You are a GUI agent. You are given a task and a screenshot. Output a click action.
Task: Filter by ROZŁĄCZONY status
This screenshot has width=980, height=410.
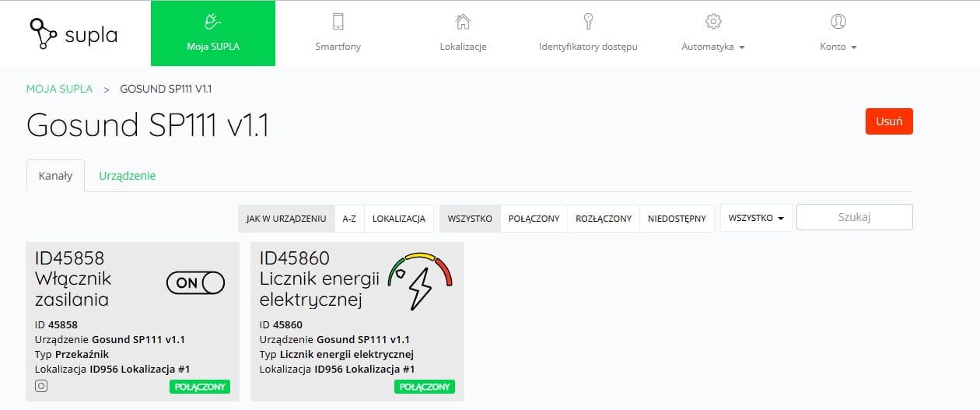604,219
